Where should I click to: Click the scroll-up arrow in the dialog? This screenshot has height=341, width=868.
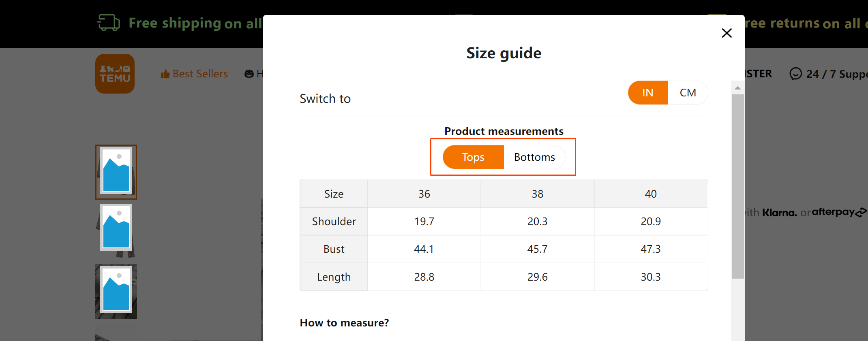[738, 88]
